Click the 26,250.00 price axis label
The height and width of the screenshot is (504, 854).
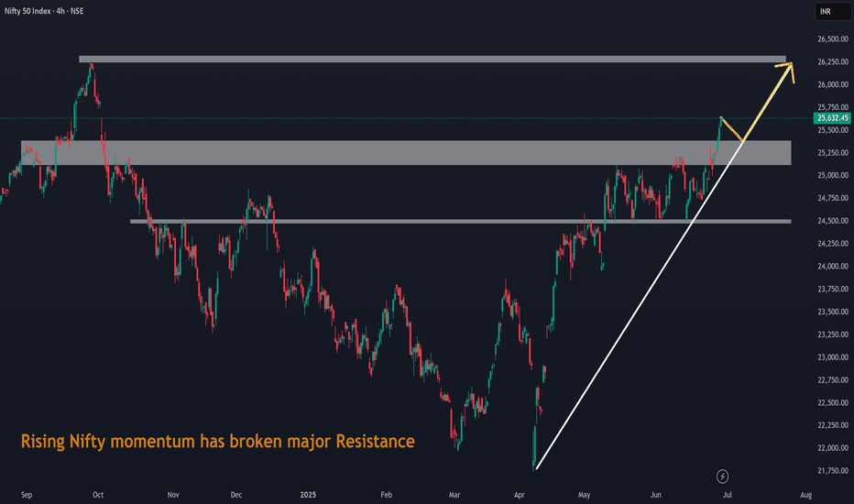(x=833, y=61)
